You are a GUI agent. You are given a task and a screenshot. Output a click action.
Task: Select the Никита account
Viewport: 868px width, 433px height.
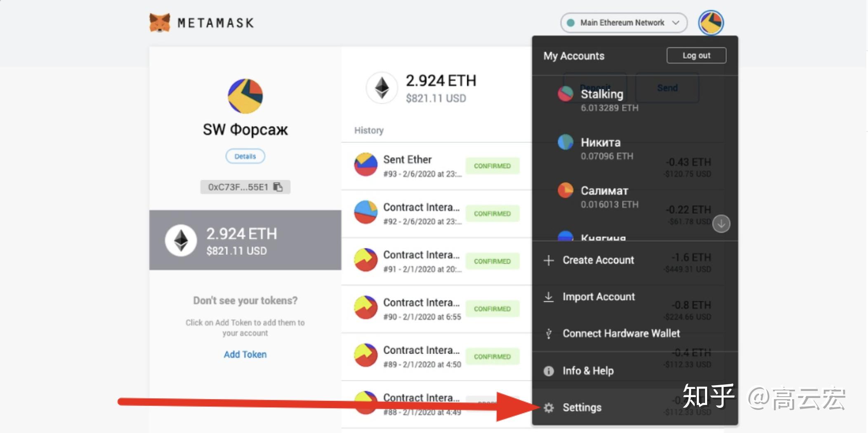point(635,148)
